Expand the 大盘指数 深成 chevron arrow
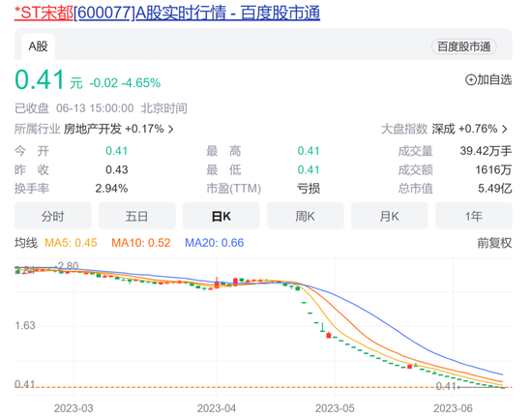Image resolution: width=532 pixels, height=418 pixels. point(505,130)
